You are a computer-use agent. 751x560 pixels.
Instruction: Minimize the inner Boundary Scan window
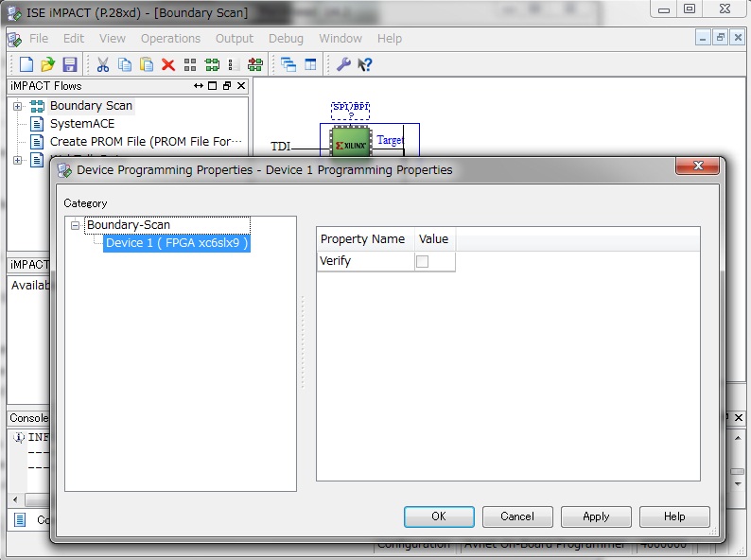[703, 38]
